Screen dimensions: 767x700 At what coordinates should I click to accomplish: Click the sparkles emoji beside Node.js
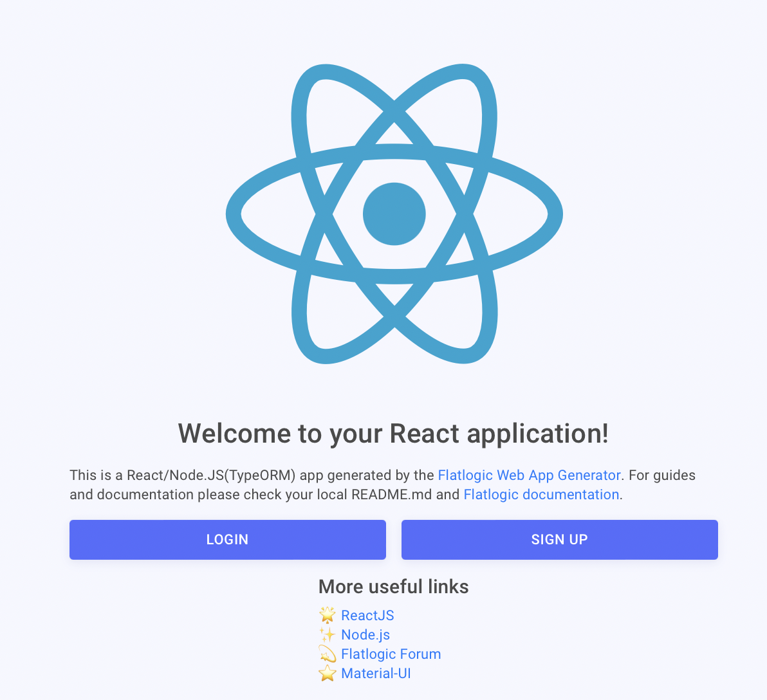click(x=328, y=634)
